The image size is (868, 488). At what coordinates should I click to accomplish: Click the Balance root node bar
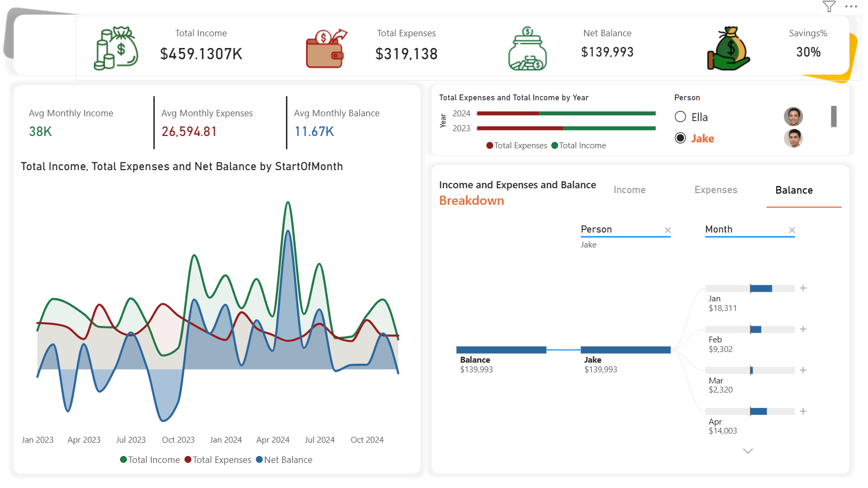tap(501, 350)
